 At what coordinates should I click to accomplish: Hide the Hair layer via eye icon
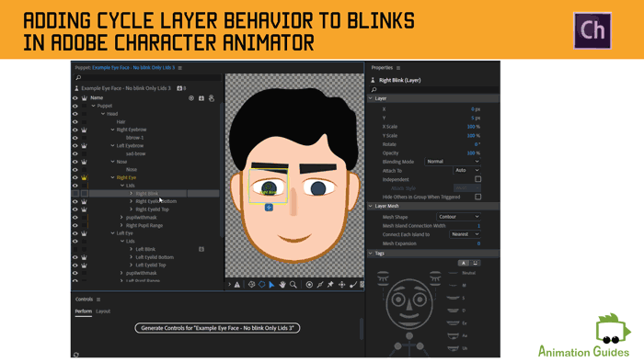(75, 122)
